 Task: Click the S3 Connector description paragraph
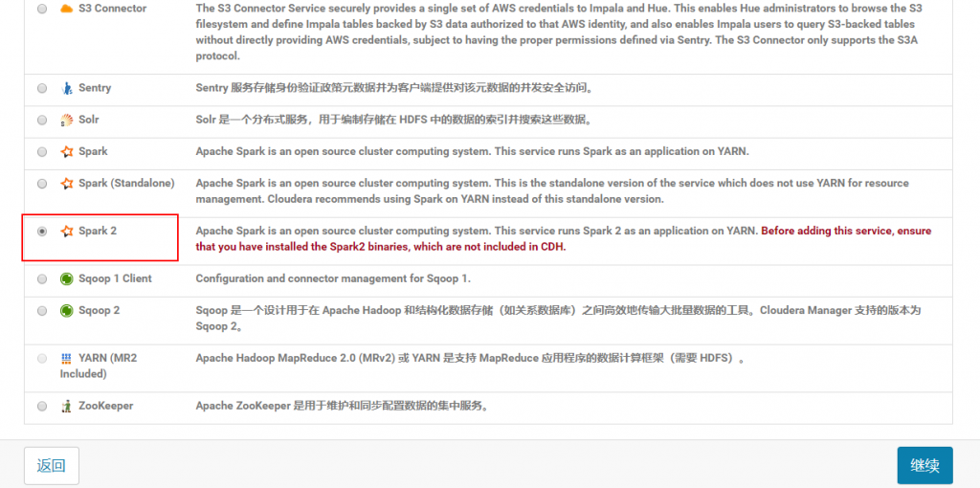[559, 33]
